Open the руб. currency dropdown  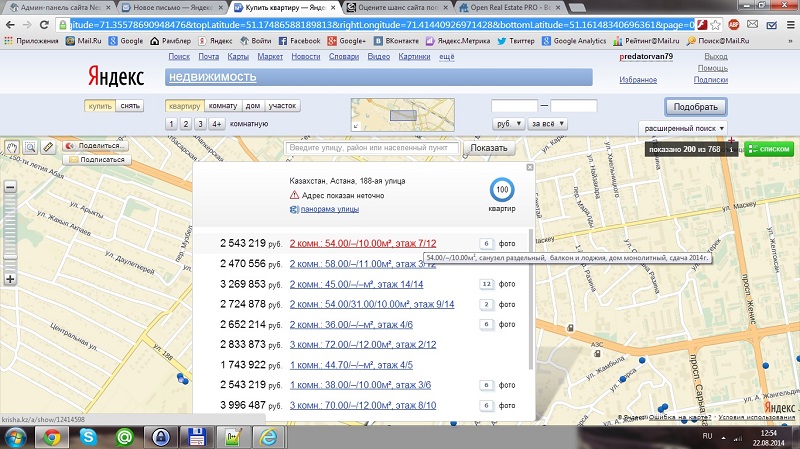508,123
